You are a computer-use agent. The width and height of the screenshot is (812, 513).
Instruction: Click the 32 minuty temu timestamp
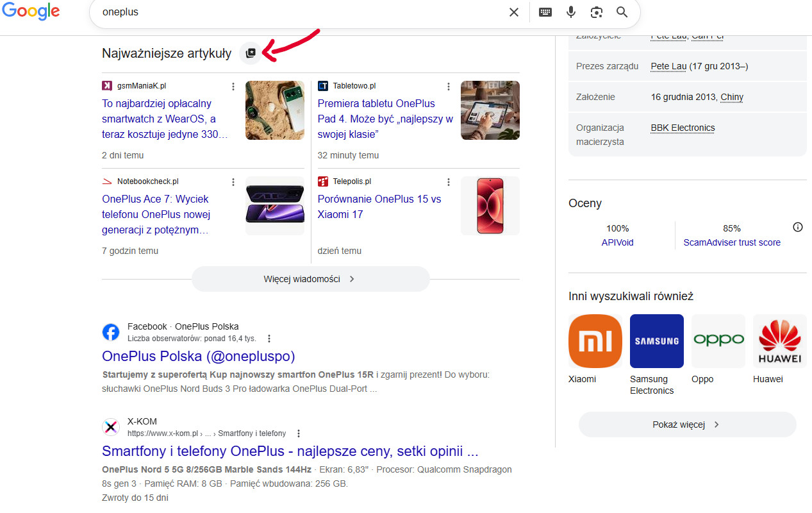tap(348, 155)
